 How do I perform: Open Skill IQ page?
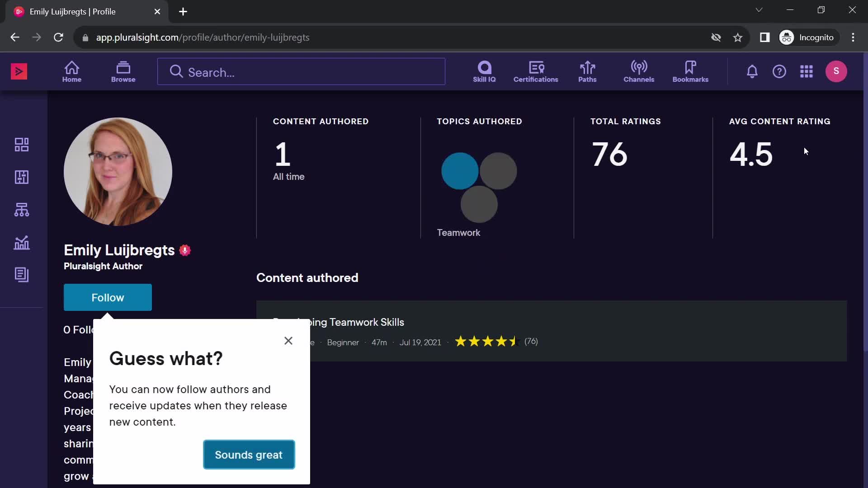[x=484, y=71]
